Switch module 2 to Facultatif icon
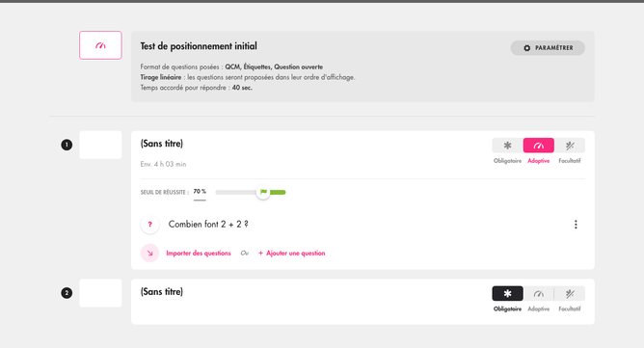Screen dimensions: 644x348 [570, 294]
